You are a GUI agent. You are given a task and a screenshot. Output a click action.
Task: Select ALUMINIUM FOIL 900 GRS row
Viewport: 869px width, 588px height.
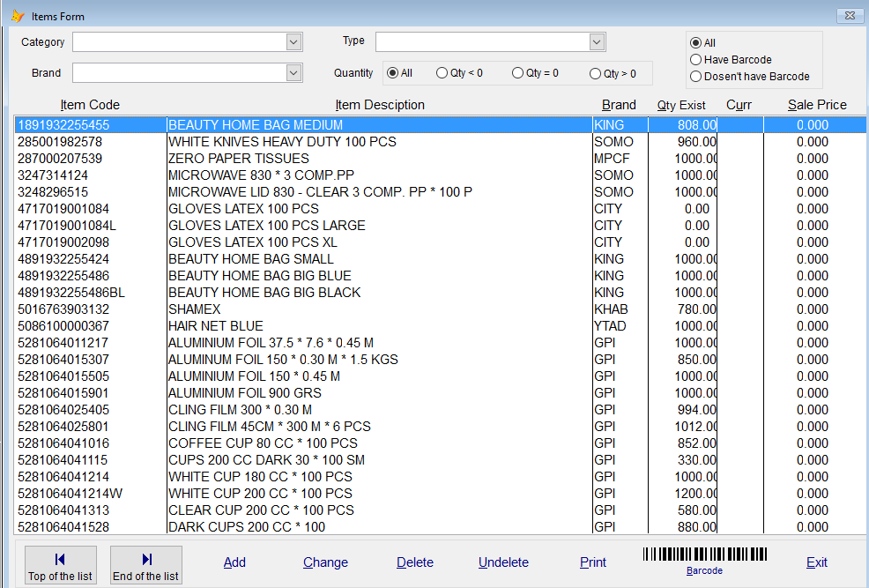point(441,393)
